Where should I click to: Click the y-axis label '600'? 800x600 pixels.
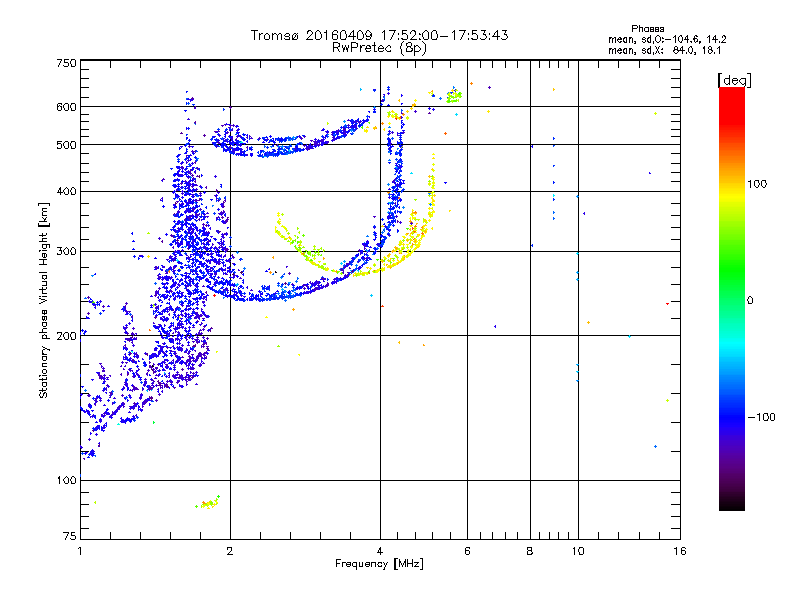click(x=66, y=107)
